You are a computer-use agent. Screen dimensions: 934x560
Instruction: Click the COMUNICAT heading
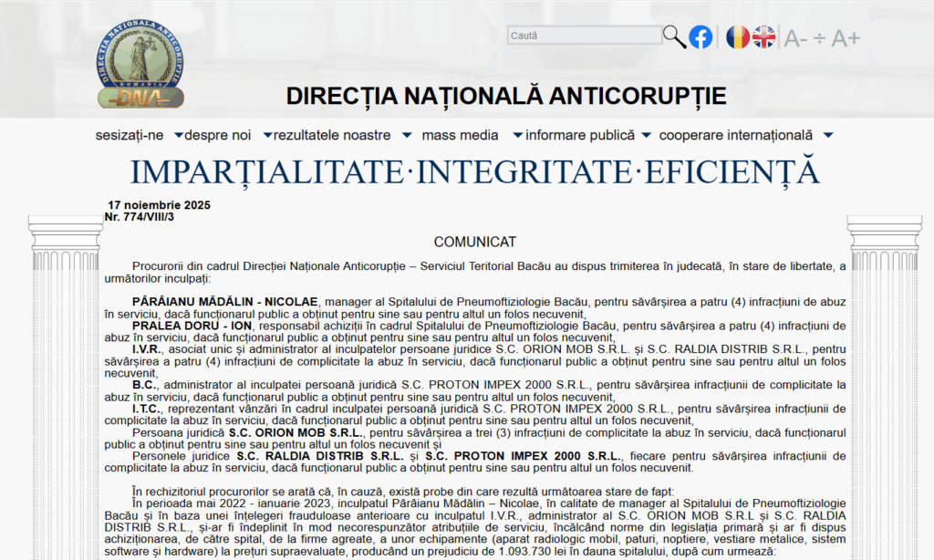tap(474, 242)
